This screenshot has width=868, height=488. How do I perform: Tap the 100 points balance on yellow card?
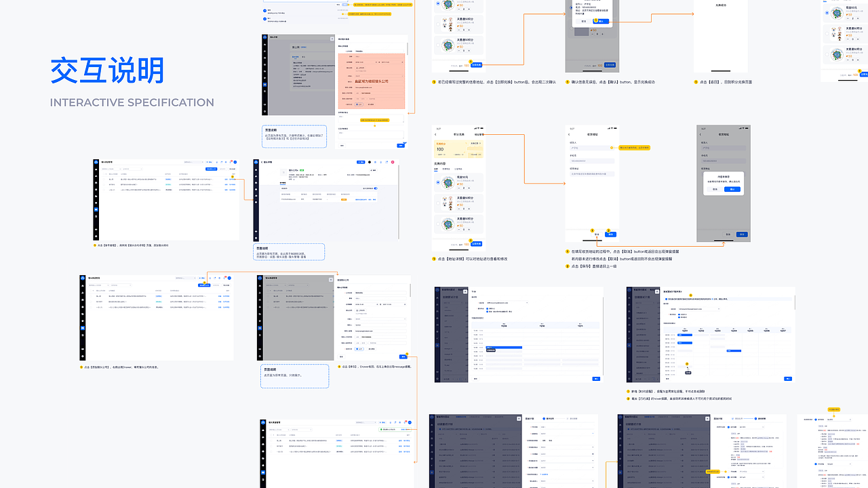click(440, 149)
